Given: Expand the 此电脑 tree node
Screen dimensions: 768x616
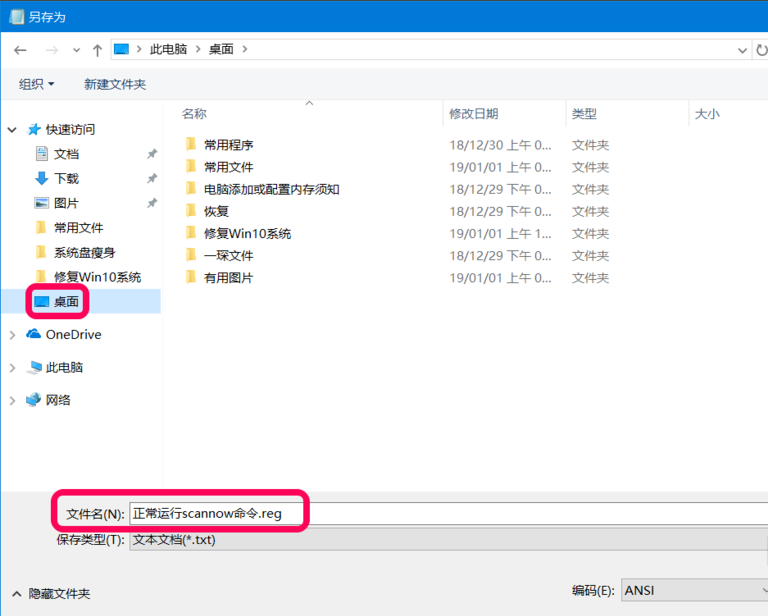Looking at the screenshot, I should 12,368.
